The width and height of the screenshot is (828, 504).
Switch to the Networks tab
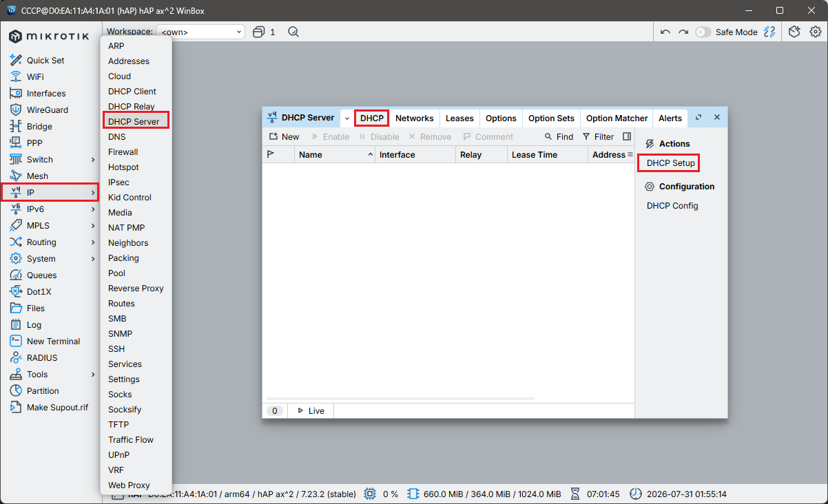(415, 118)
